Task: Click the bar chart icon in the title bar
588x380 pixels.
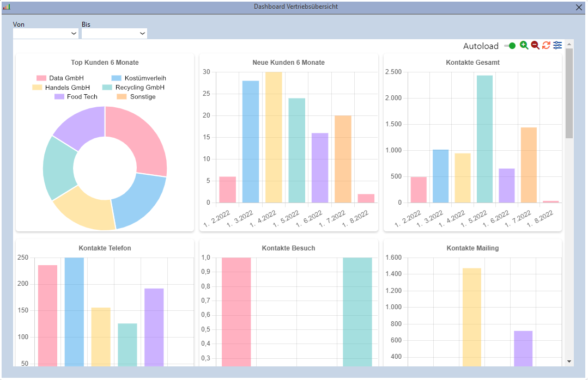Action: [7, 7]
